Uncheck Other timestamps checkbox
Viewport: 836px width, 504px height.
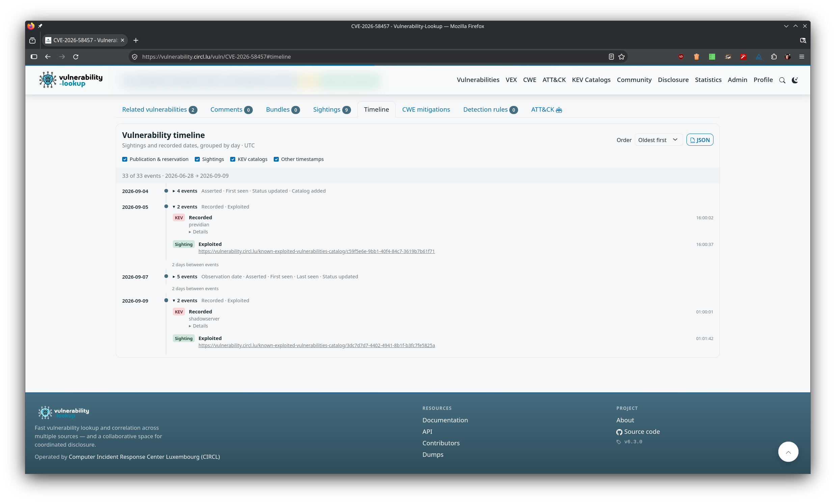tap(276, 160)
